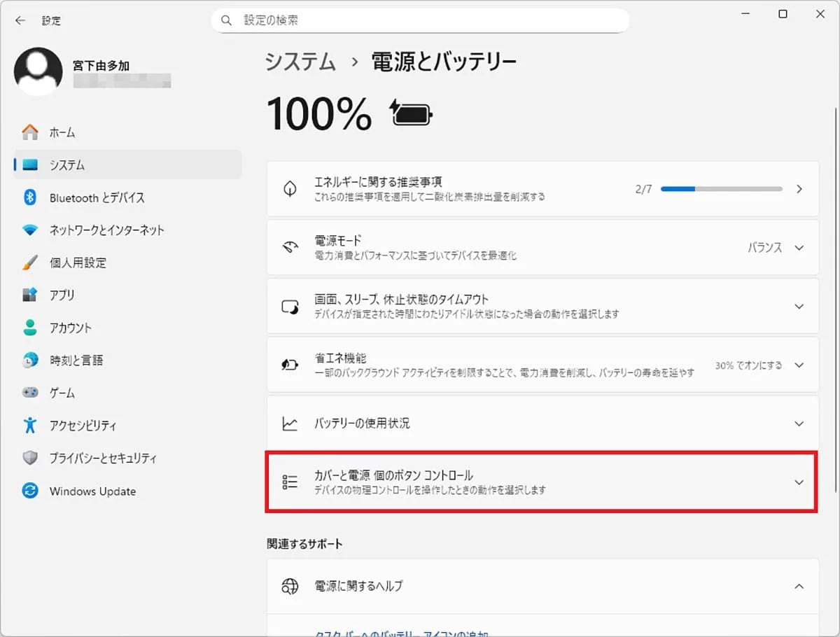Expand the 電源モード dropdown

point(797,247)
